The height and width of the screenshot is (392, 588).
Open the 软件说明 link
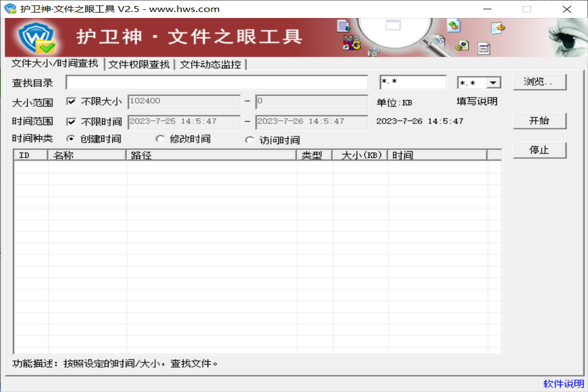pos(563,384)
